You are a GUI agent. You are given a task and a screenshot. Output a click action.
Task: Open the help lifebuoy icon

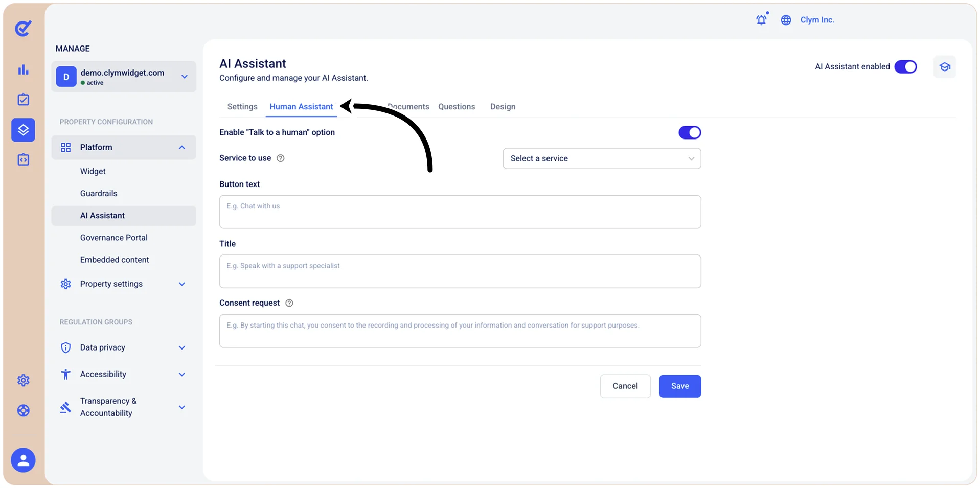click(23, 410)
